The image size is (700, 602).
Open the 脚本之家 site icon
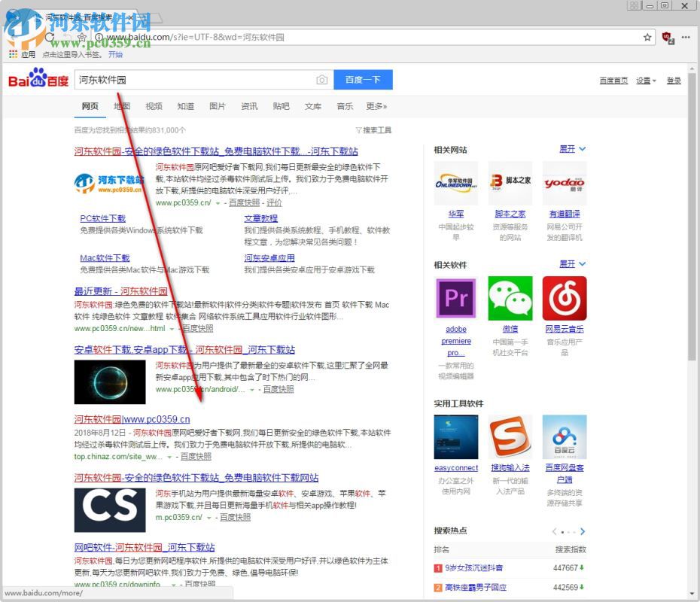[510, 183]
